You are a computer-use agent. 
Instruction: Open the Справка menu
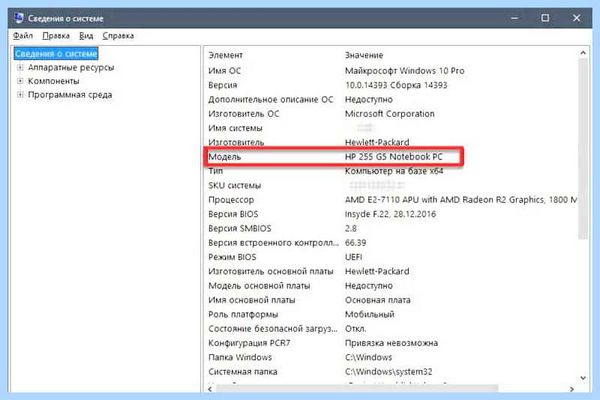pos(118,36)
